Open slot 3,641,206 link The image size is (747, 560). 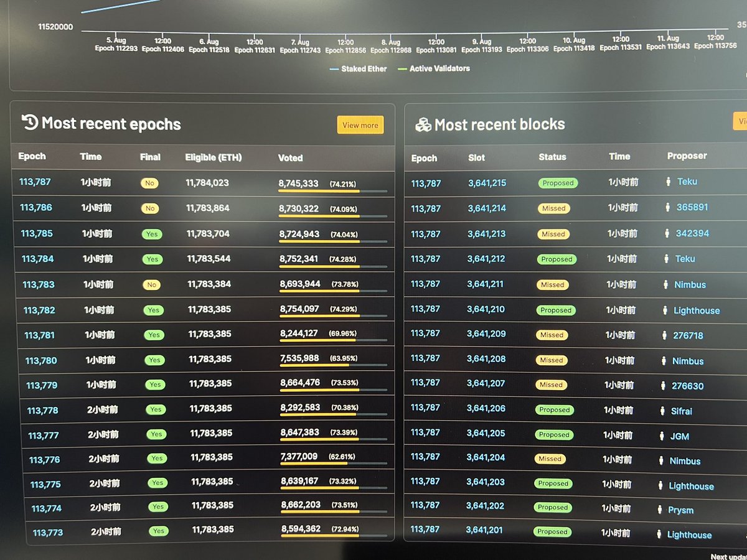click(486, 408)
